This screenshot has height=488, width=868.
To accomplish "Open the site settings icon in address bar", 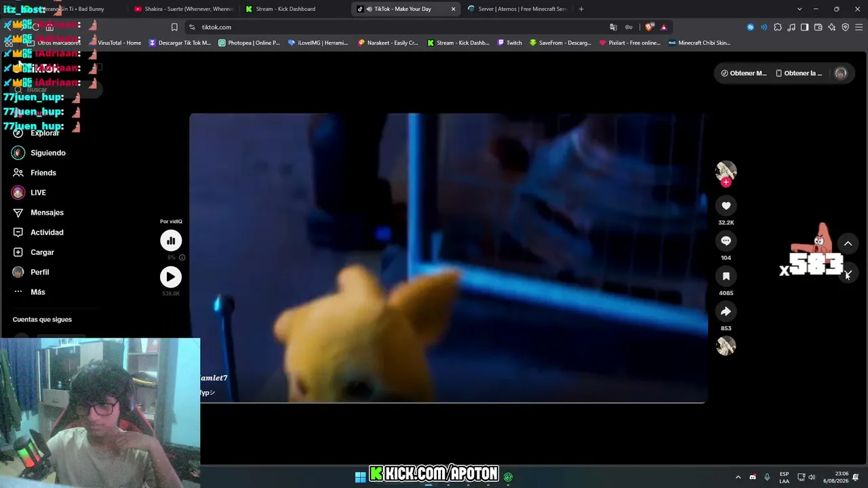I will 192,27.
